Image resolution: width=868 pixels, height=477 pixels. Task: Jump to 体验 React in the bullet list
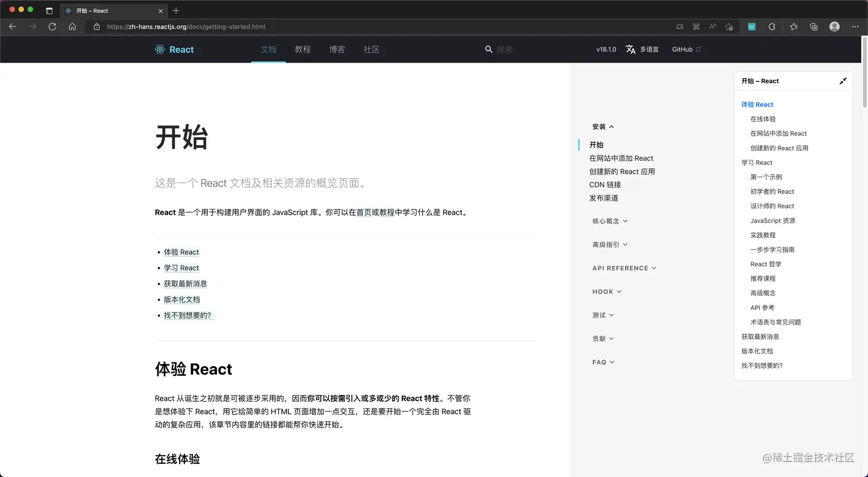(x=181, y=252)
